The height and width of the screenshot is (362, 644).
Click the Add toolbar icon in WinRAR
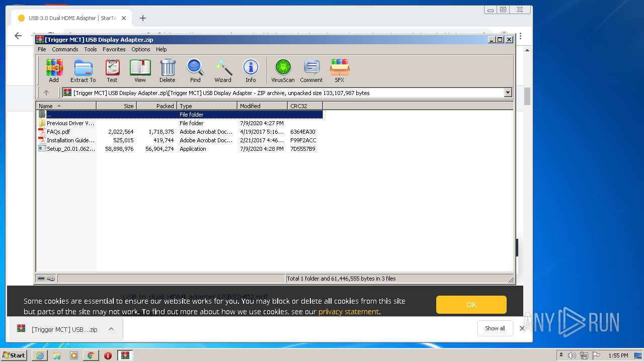coord(54,70)
